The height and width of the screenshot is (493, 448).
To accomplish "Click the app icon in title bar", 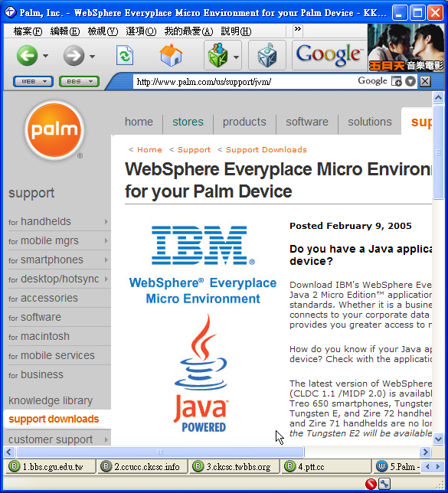I will tap(11, 12).
